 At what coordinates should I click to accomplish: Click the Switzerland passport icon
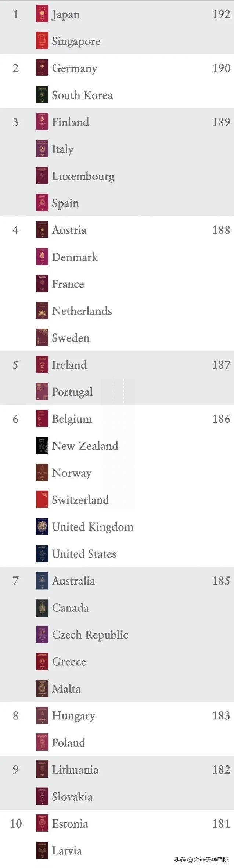tap(42, 500)
